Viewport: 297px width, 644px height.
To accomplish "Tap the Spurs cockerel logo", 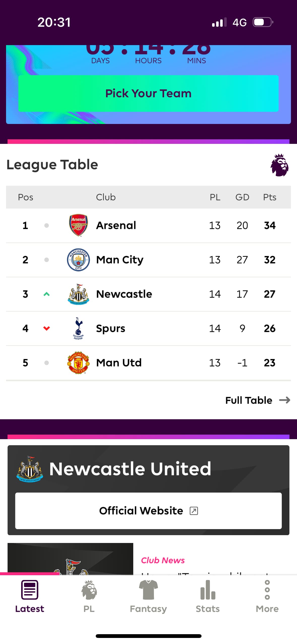I will tap(78, 328).
